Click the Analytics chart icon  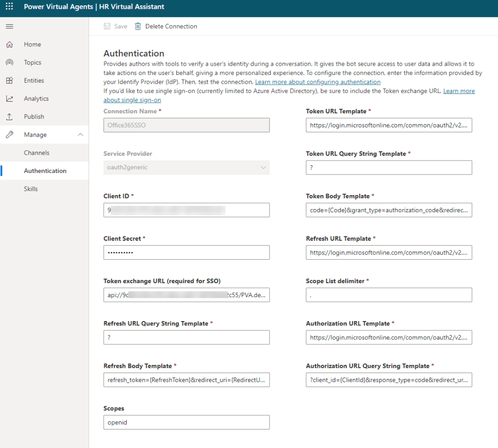point(9,99)
